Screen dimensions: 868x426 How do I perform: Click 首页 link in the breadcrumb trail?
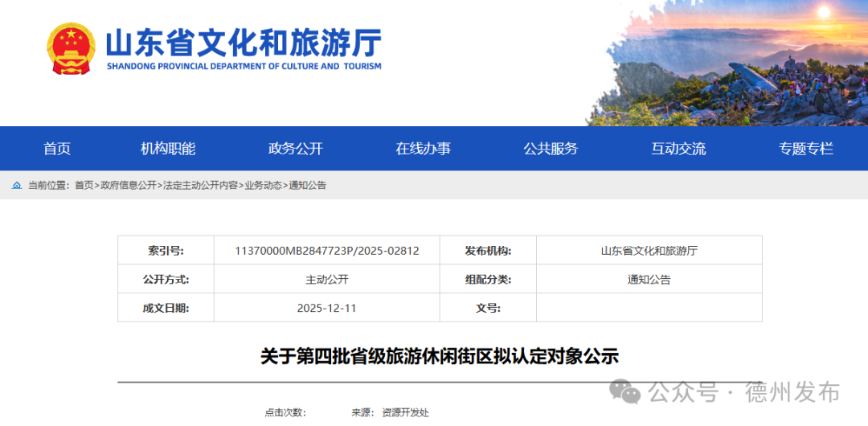point(84,185)
